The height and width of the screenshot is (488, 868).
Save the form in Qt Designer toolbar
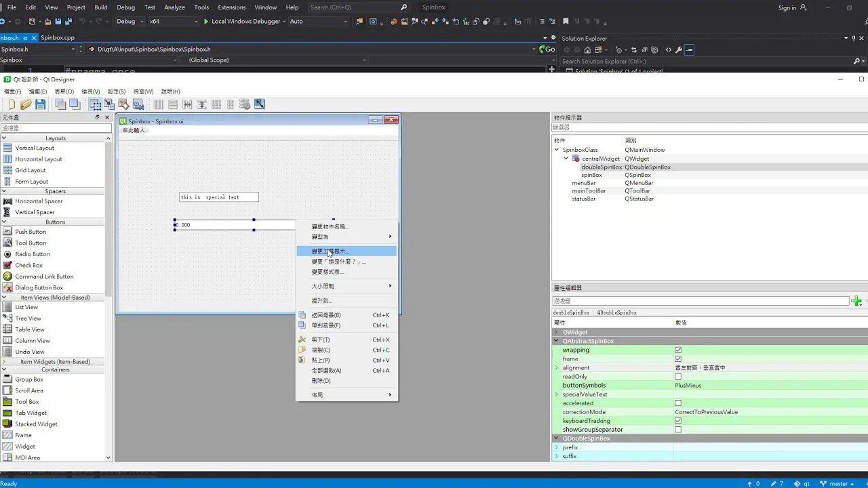coord(40,104)
